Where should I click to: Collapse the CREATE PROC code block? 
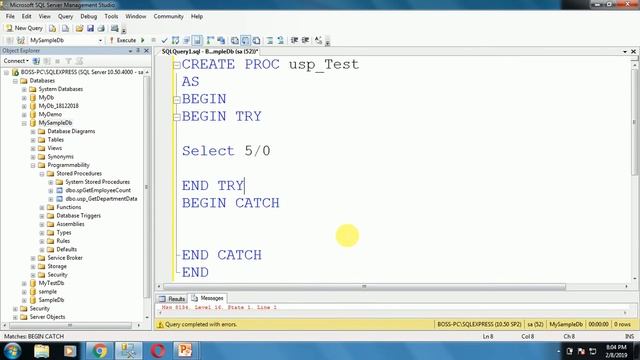(x=177, y=65)
